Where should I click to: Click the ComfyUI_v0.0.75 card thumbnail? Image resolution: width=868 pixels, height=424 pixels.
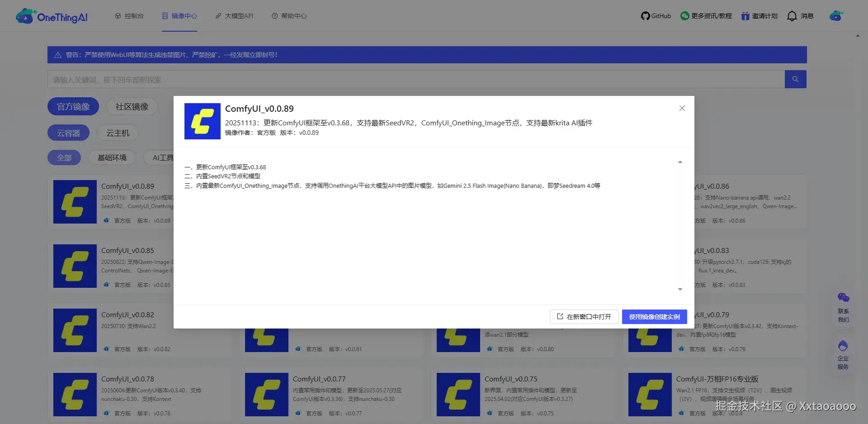click(x=458, y=395)
